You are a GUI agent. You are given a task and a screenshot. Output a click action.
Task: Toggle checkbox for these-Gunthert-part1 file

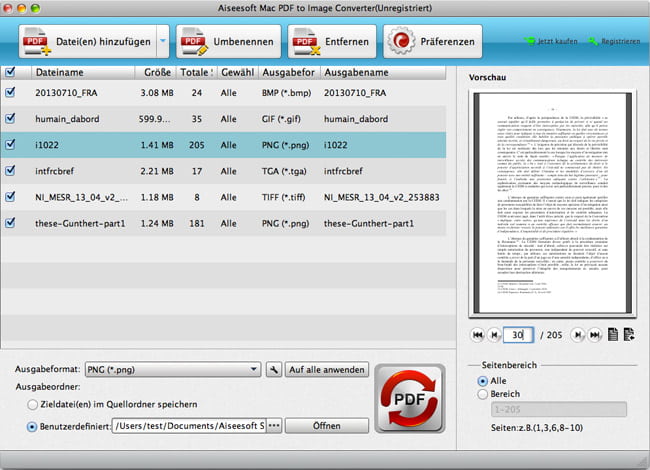coord(10,222)
